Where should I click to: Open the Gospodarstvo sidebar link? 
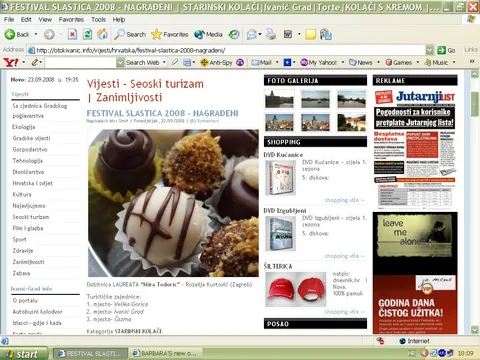click(30, 149)
